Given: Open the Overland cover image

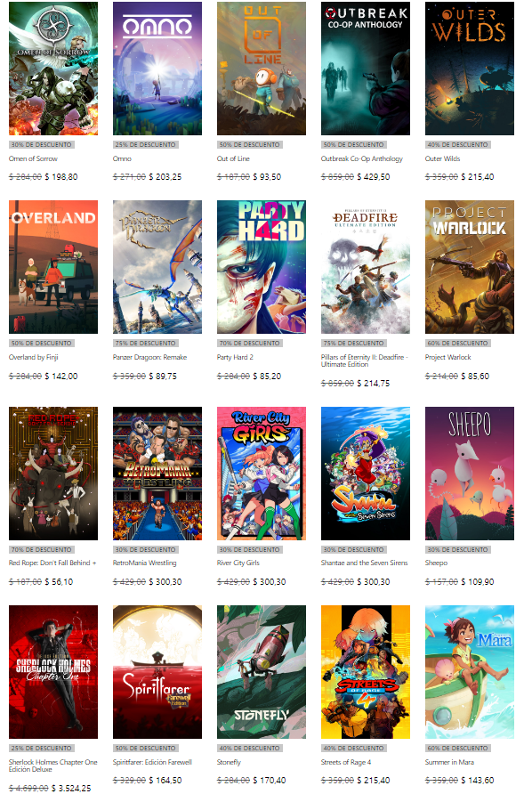Looking at the screenshot, I should tap(53, 267).
